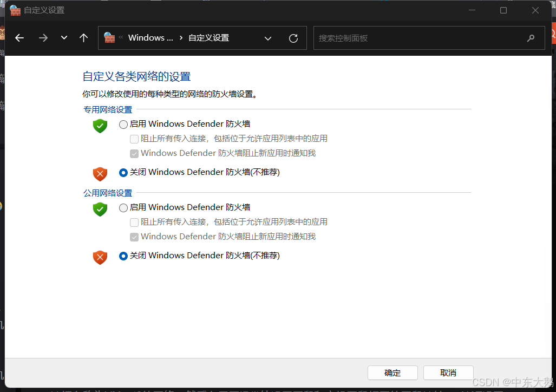Minimize the 自定义设置 window

pos(472,10)
